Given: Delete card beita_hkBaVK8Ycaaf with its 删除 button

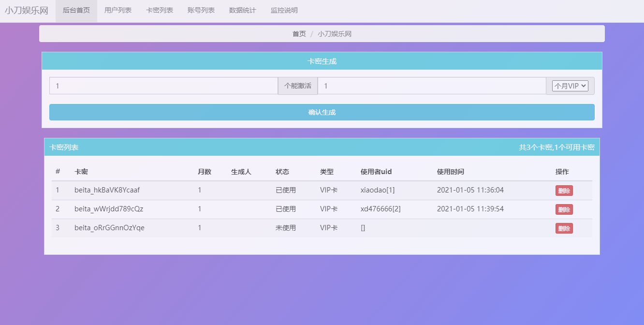Looking at the screenshot, I should point(564,191).
